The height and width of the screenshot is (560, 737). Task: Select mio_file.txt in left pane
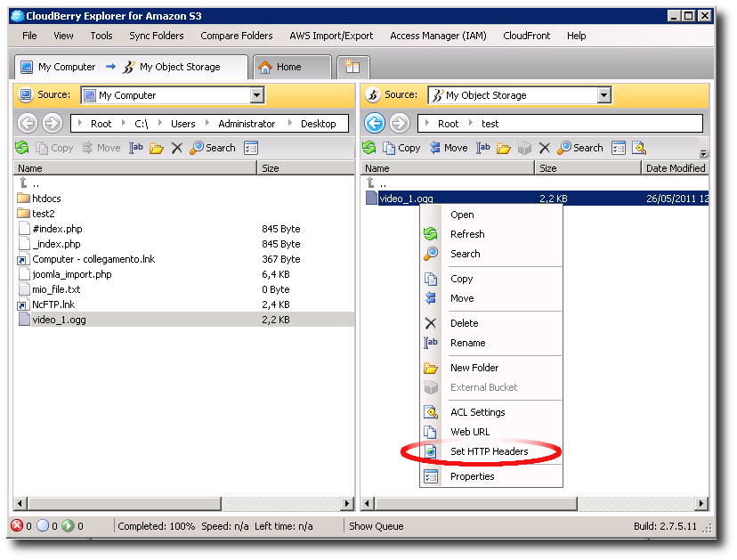[56, 289]
